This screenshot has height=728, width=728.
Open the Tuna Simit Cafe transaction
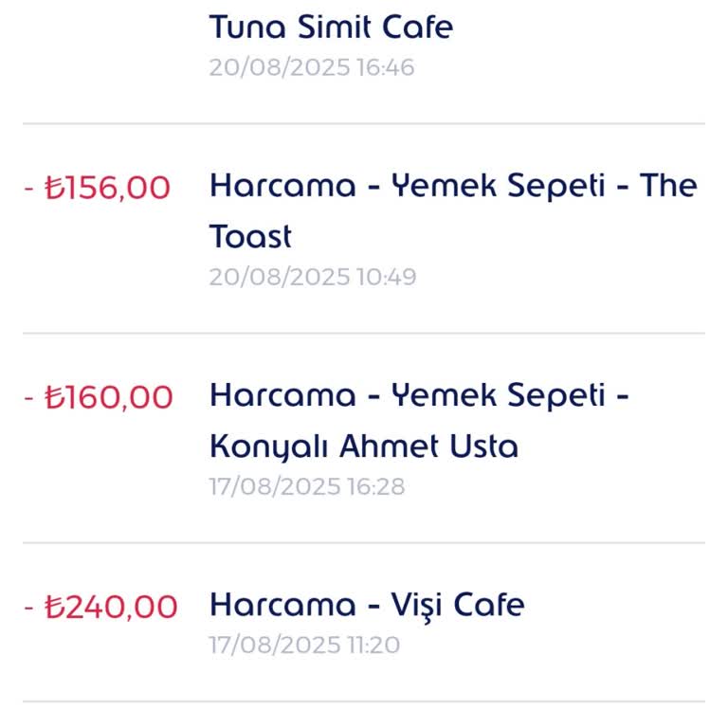(x=331, y=27)
